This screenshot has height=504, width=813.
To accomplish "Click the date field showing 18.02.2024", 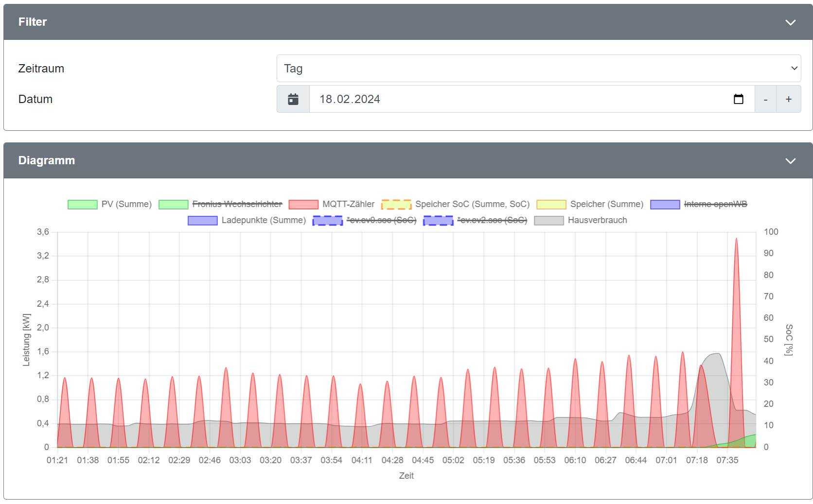I will click(x=532, y=99).
